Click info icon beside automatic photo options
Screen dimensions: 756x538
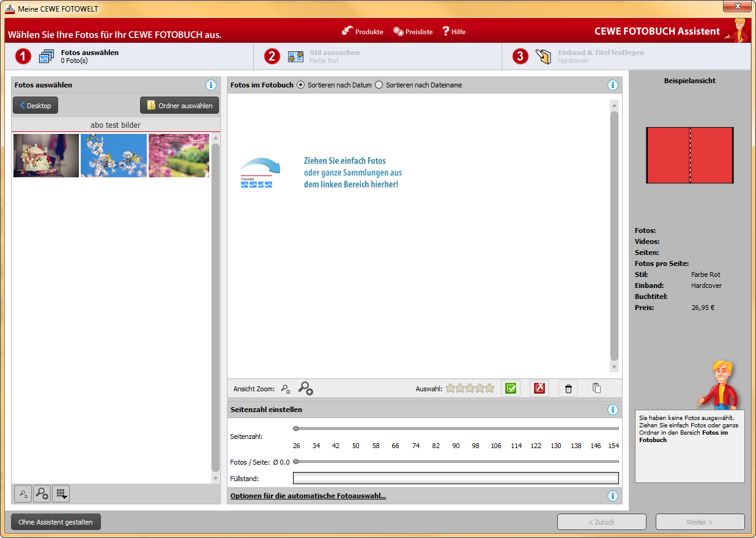(613, 496)
